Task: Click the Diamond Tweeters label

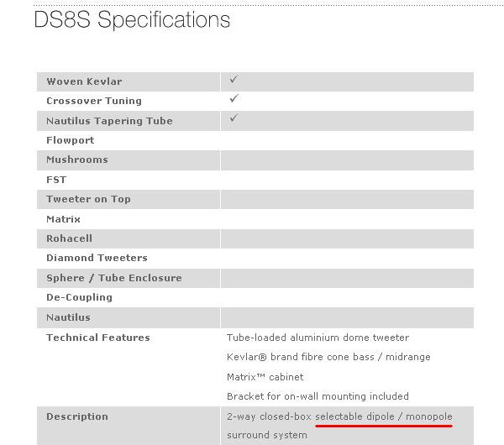Action: [97, 258]
